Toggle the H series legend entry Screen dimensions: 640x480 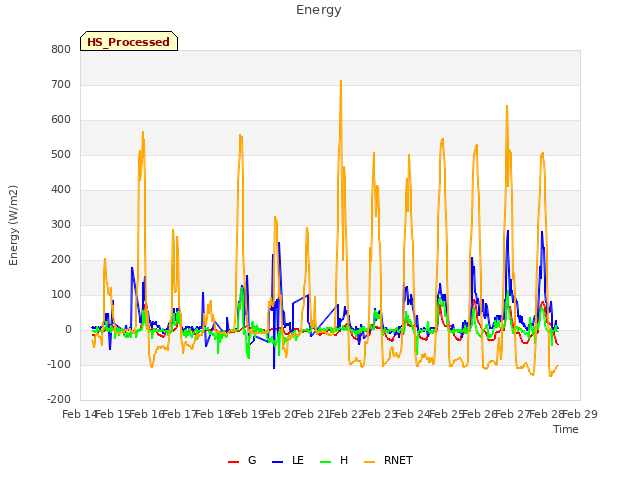point(334,460)
